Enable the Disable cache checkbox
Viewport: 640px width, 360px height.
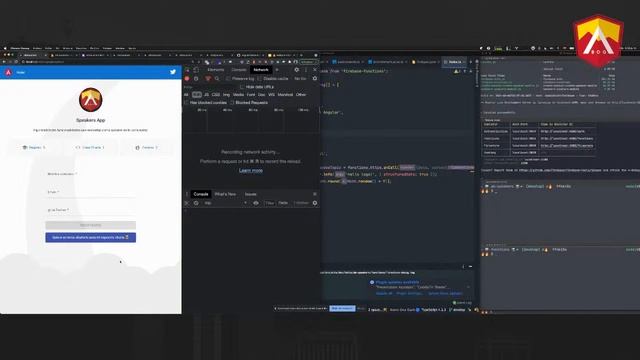pyautogui.click(x=260, y=78)
